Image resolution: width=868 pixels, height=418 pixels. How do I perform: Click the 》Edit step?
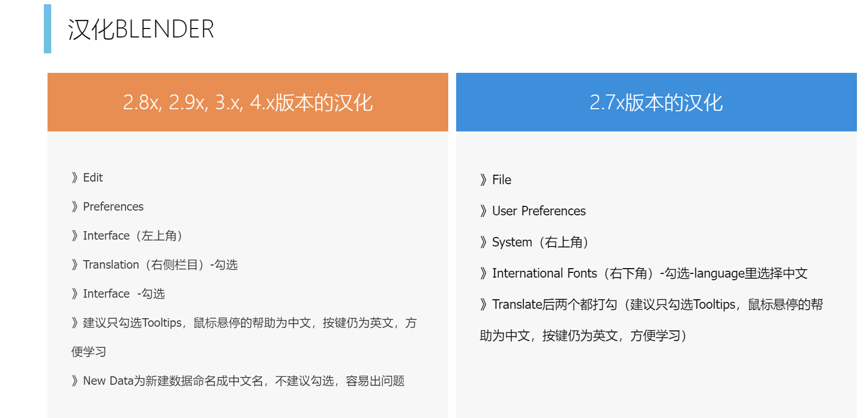pos(87,177)
